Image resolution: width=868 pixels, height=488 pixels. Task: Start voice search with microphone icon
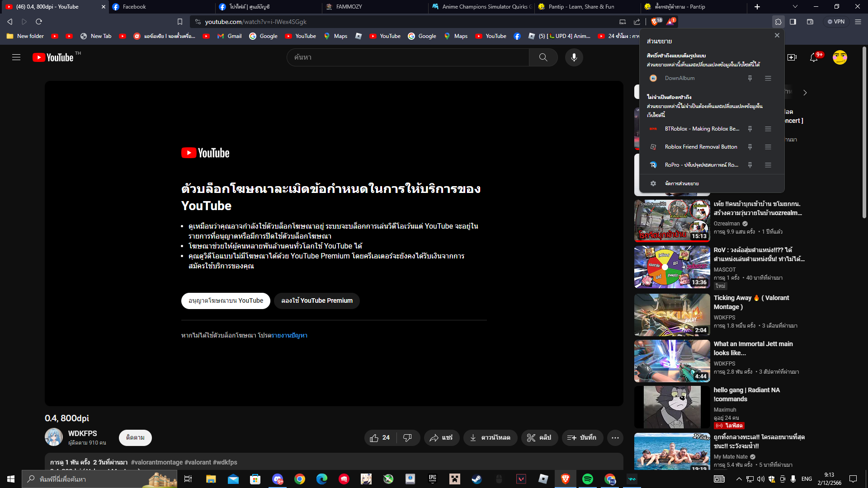[x=574, y=57]
